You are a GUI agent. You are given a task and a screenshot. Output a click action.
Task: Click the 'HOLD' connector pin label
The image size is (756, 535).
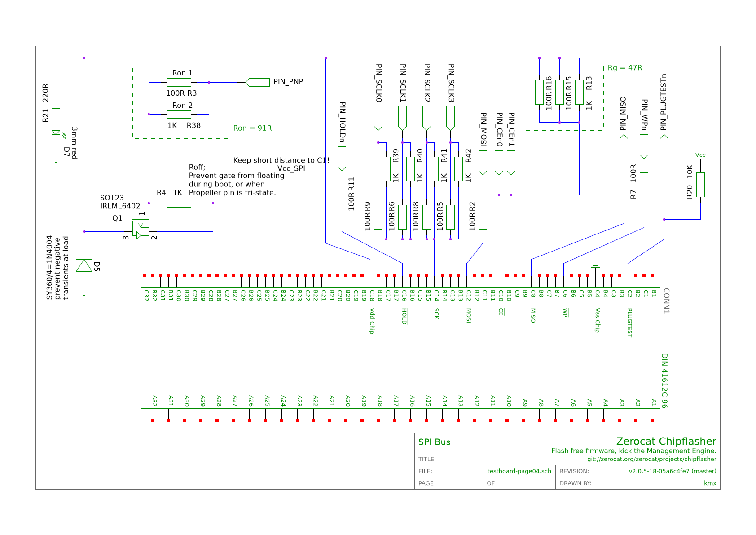click(404, 316)
